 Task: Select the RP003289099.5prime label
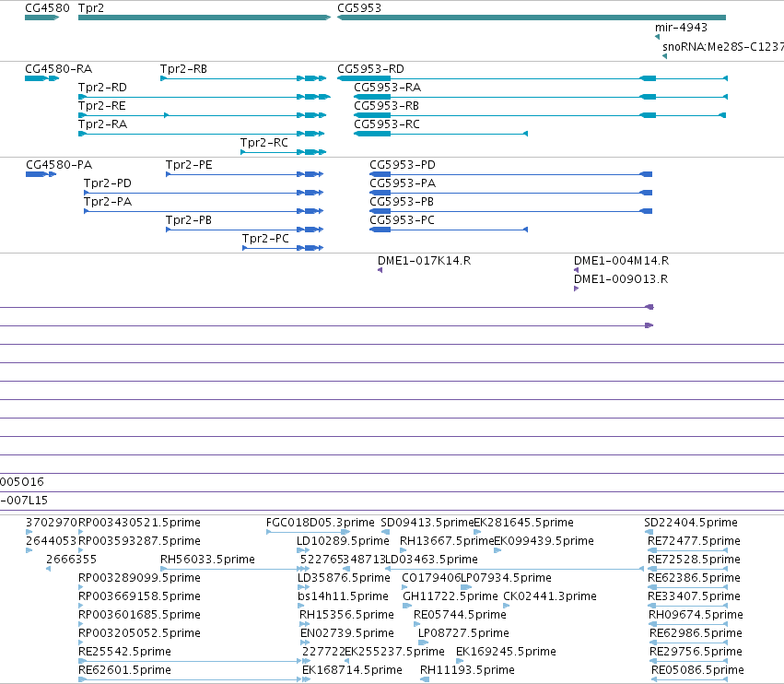139,578
